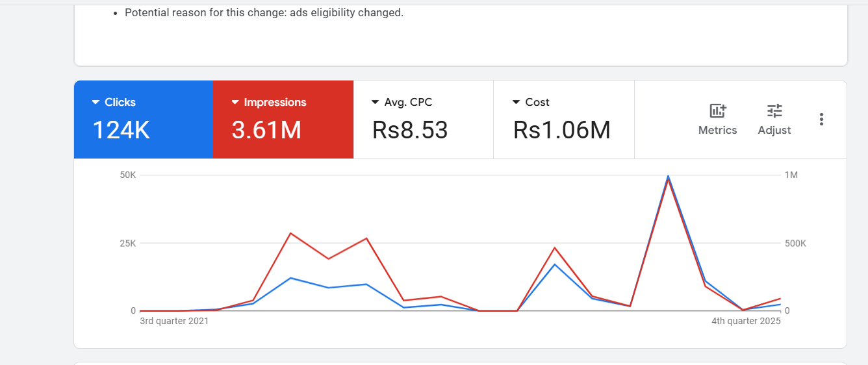Click the "4th quarter 2025" axis label

[746, 321]
